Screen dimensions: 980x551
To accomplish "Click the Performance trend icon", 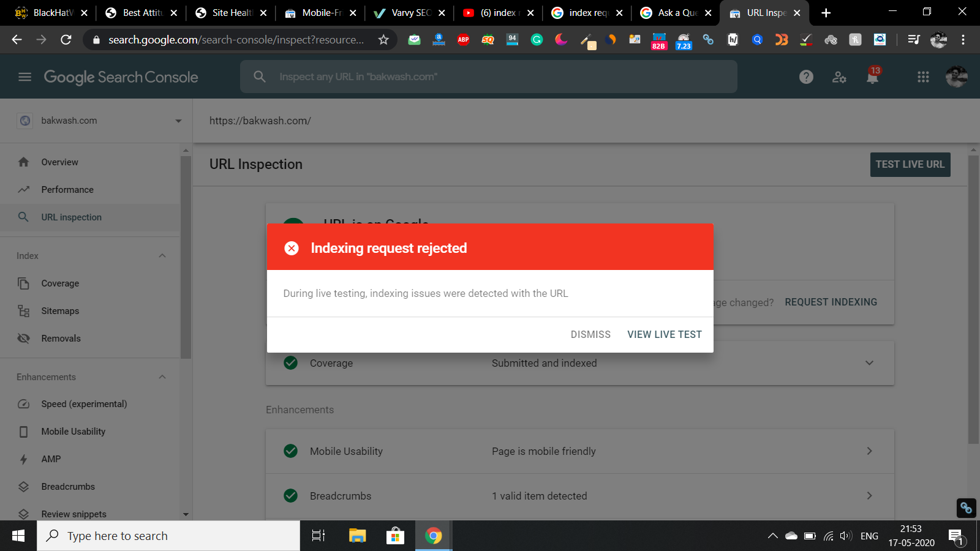I will (x=24, y=190).
